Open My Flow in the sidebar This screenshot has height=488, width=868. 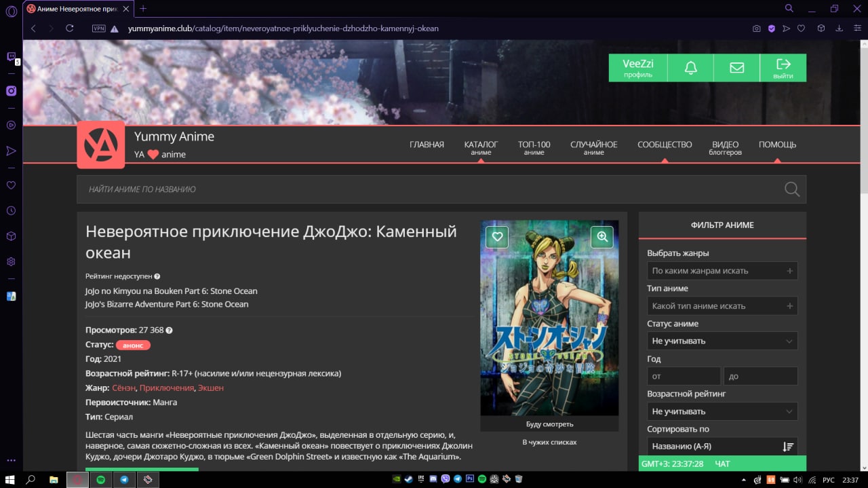[11, 151]
